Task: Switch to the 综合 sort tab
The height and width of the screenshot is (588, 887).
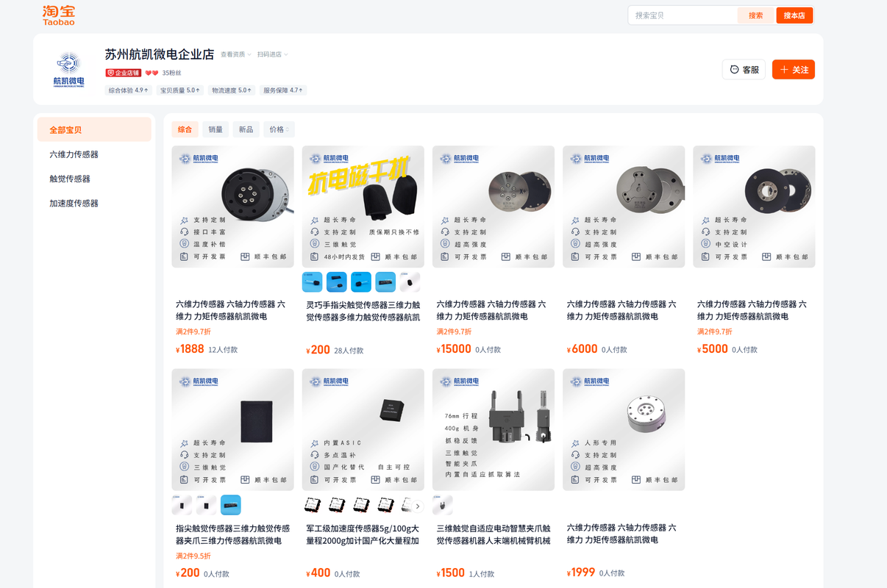Action: coord(185,129)
